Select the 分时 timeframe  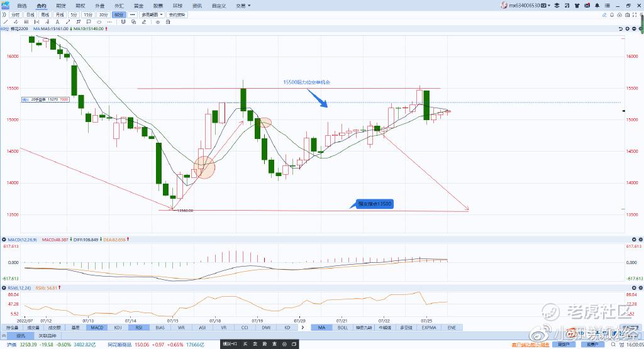pyautogui.click(x=16, y=15)
